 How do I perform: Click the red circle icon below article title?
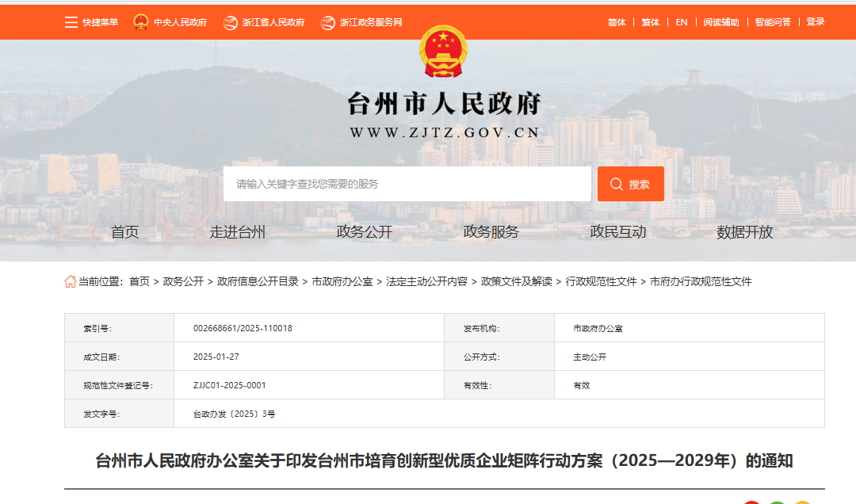751,502
